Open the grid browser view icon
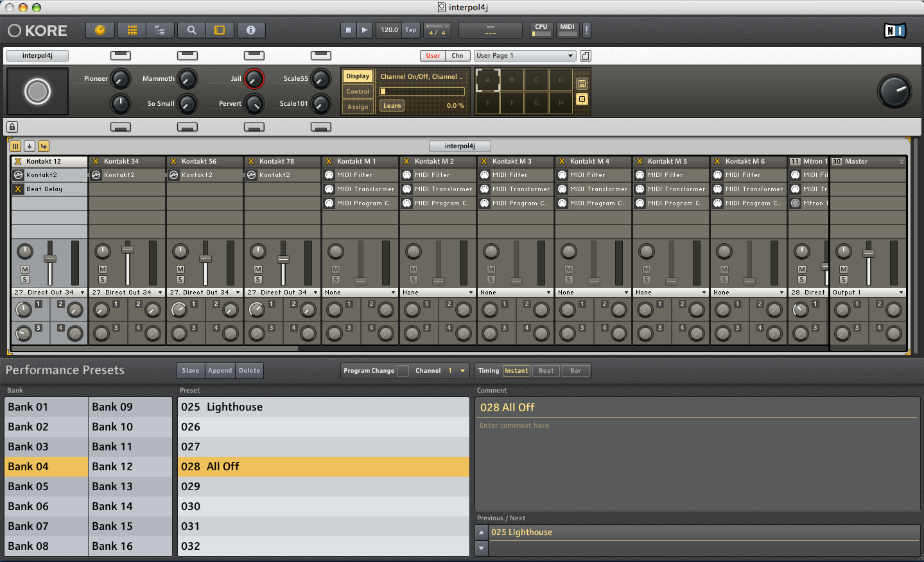 (132, 30)
